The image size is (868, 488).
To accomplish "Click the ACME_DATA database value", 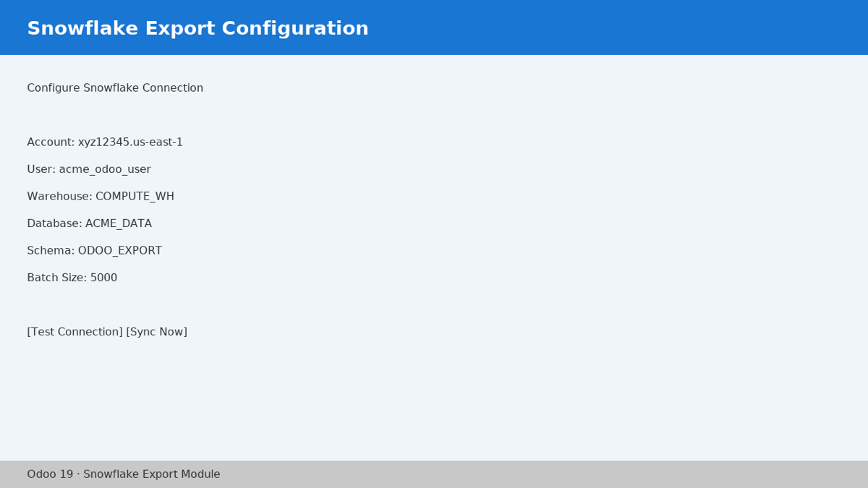I will (x=119, y=223).
